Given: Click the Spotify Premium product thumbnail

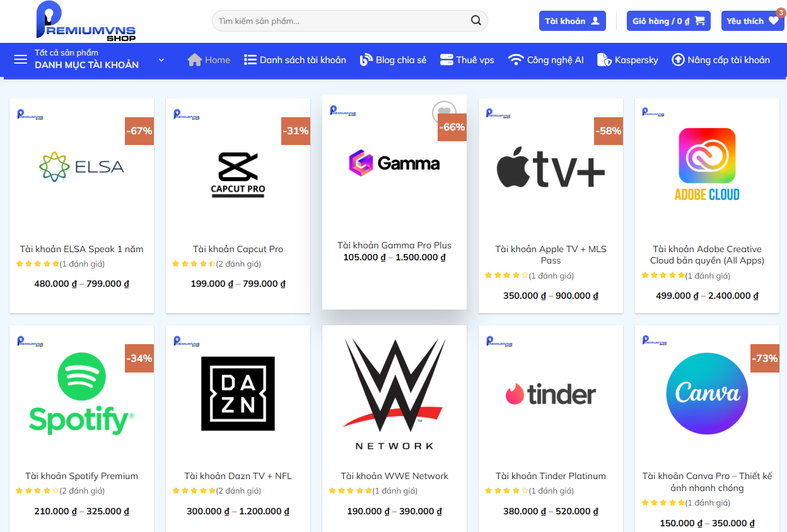Looking at the screenshot, I should (81, 394).
